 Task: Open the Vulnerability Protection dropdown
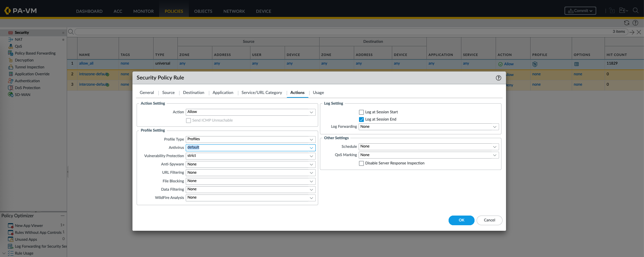(251, 156)
